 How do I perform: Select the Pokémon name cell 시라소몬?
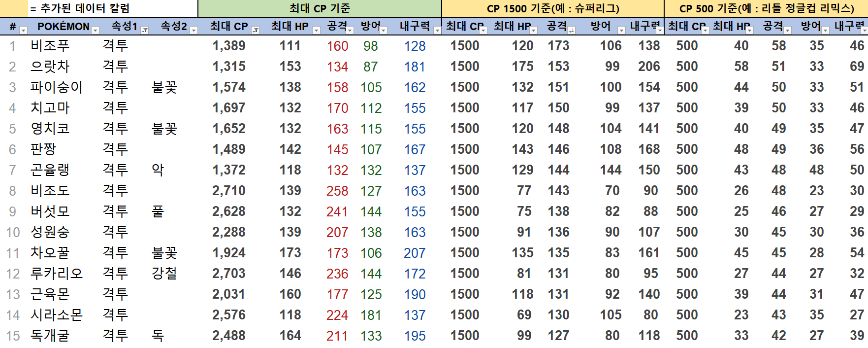pos(57,315)
